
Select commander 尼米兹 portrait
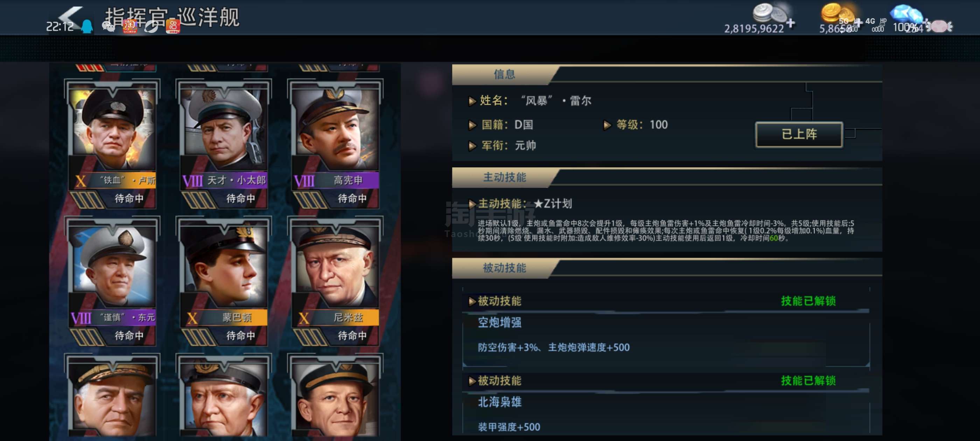click(335, 266)
